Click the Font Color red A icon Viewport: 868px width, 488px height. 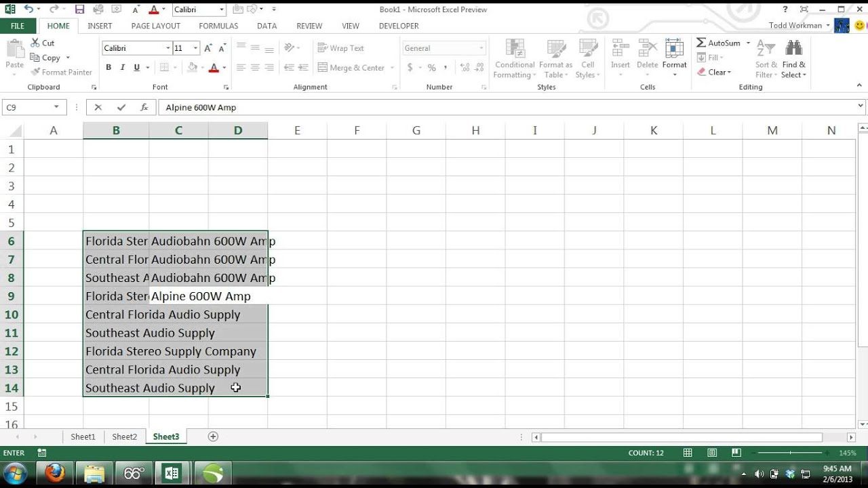point(214,68)
